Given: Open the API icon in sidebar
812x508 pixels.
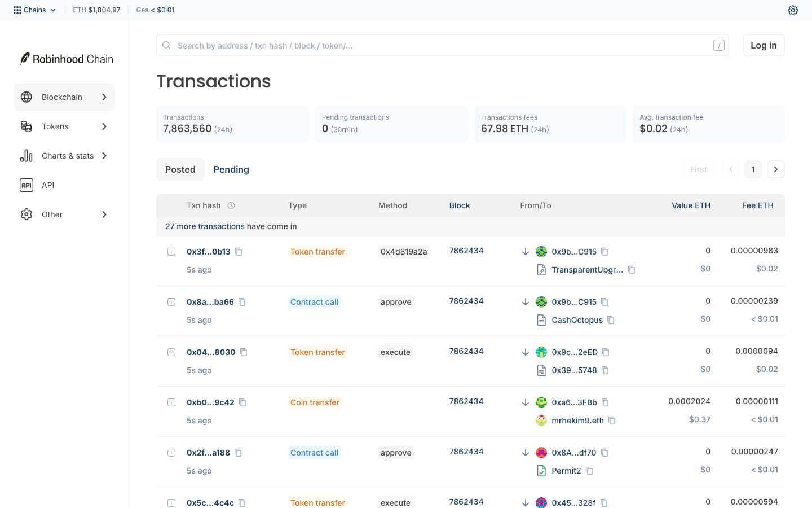Looking at the screenshot, I should click(x=27, y=185).
